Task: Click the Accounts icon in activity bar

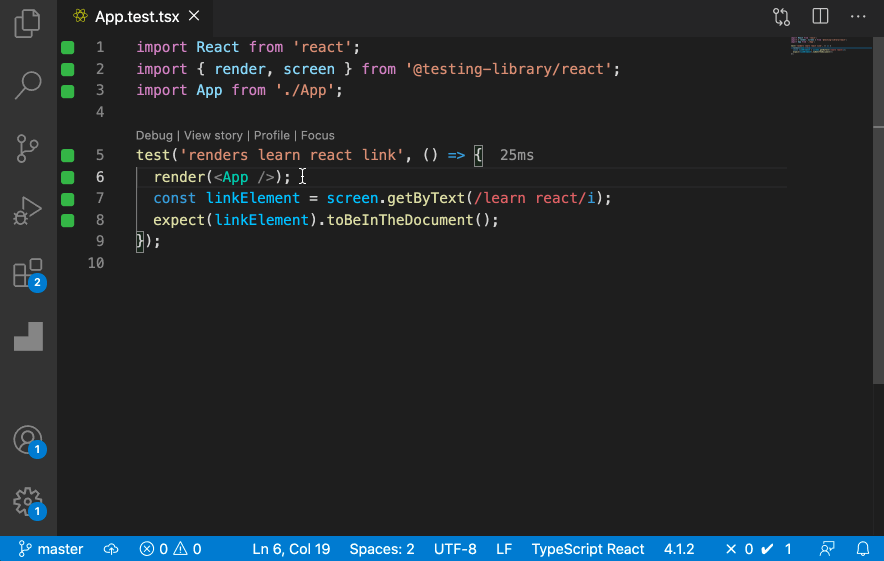Action: click(28, 440)
